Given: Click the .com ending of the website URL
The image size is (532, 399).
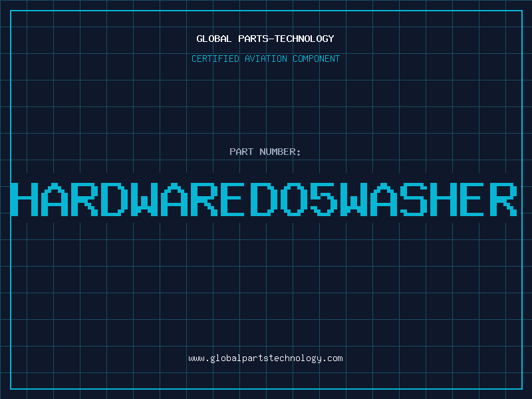Looking at the screenshot, I should point(332,358).
